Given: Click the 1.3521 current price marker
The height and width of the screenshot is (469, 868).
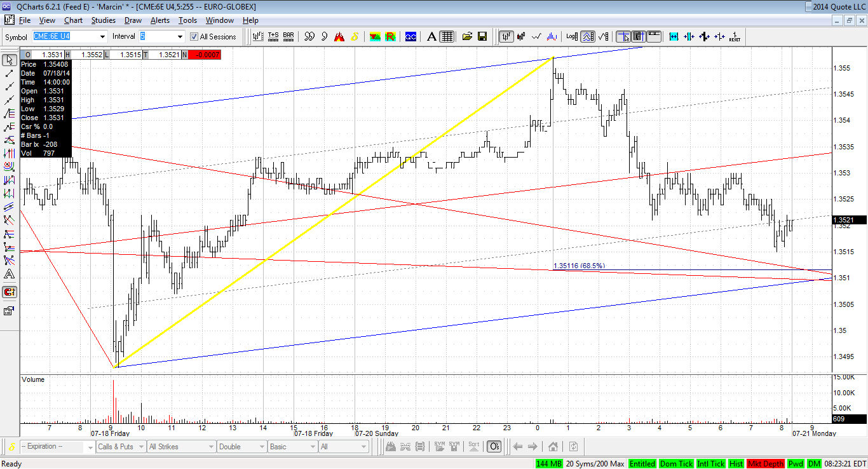Looking at the screenshot, I should (850, 220).
